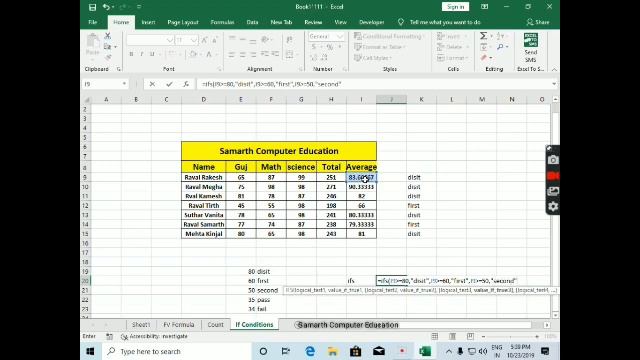Screen dimensions: 640x360
Task: Click the Percent Style icon
Action: 330,47
